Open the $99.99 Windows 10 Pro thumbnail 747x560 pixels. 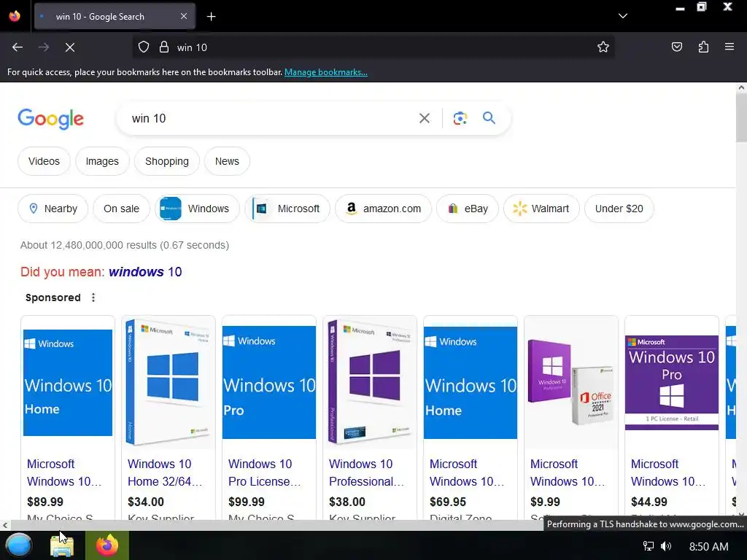tap(269, 382)
